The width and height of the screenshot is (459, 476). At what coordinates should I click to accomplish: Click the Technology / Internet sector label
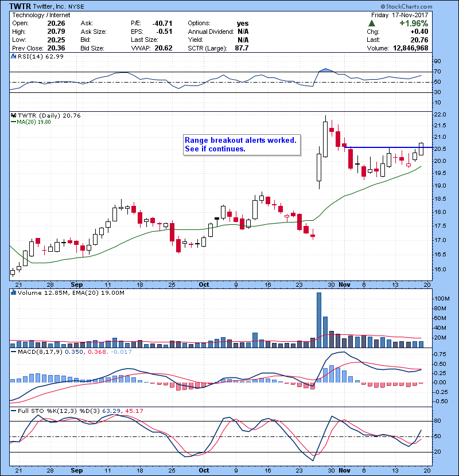[x=41, y=15]
